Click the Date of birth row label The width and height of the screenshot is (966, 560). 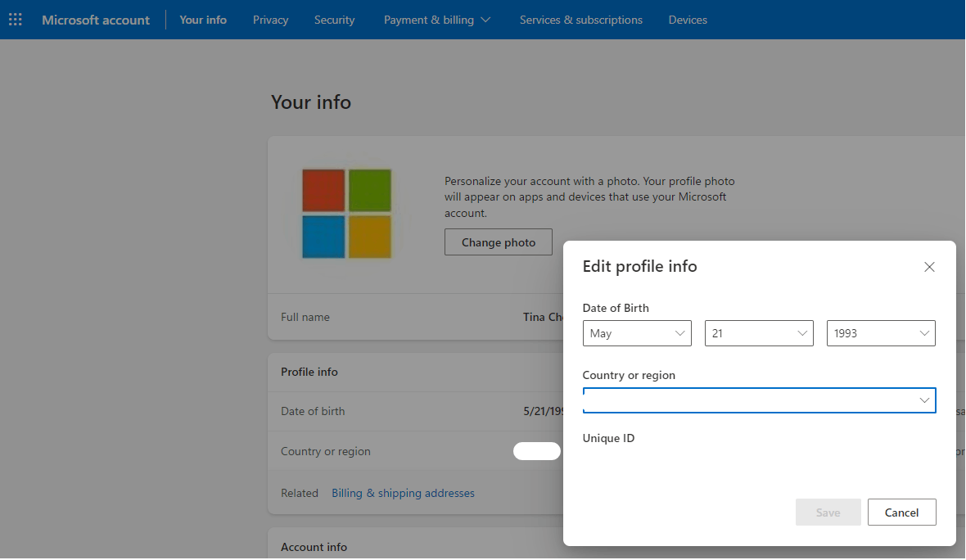point(313,412)
